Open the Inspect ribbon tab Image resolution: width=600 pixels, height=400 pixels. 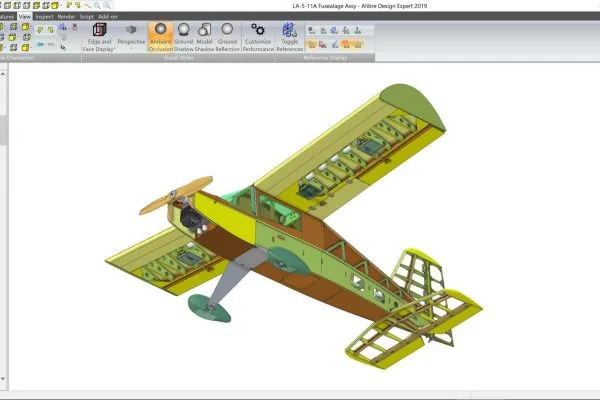[44, 16]
